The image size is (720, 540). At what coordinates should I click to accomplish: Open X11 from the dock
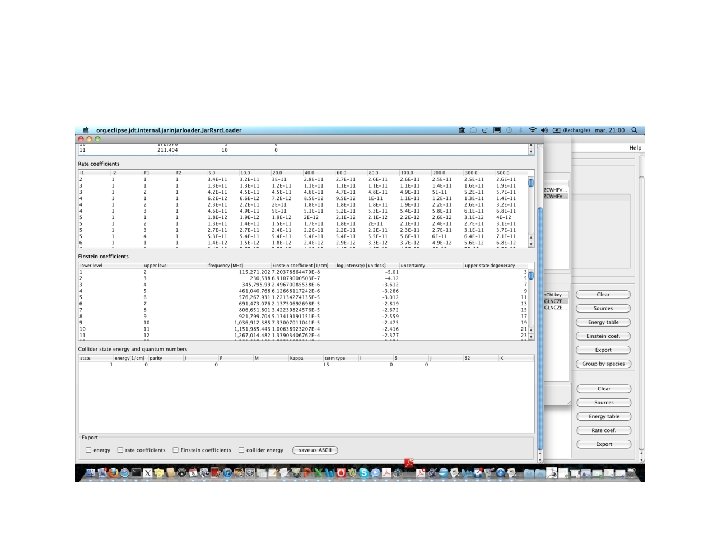pos(147,472)
